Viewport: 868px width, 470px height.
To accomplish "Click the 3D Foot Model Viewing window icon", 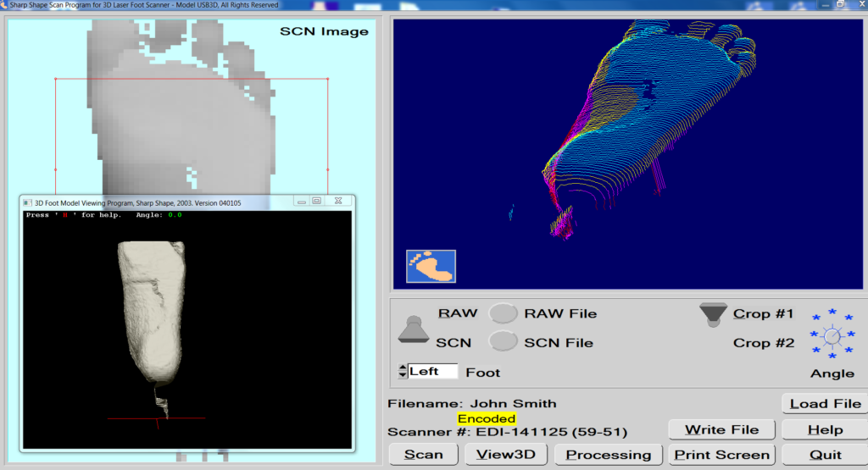I will [x=27, y=202].
